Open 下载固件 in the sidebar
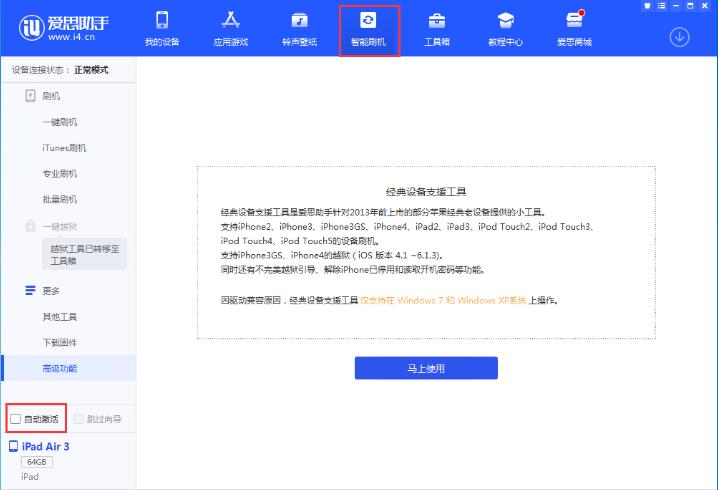 (x=59, y=343)
